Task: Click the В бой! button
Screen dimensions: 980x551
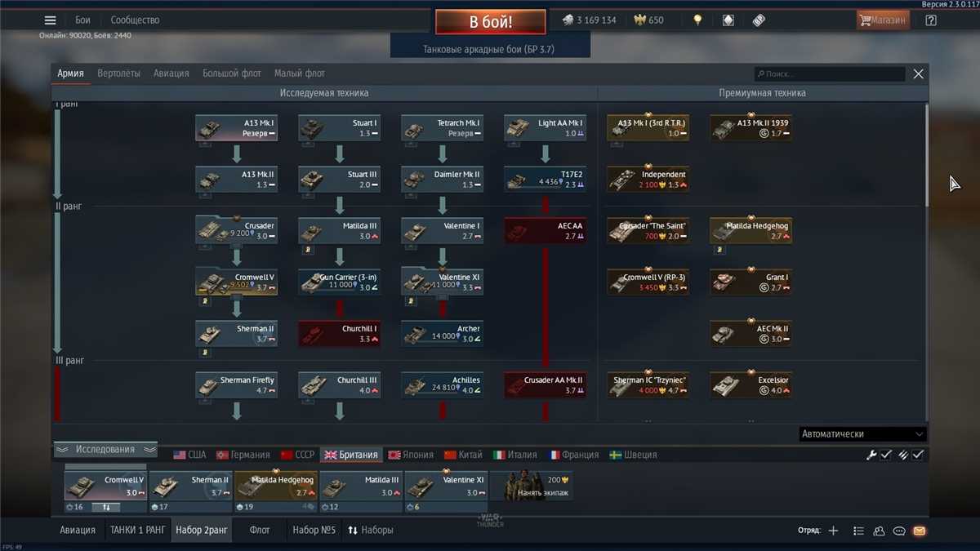Action: coord(490,22)
